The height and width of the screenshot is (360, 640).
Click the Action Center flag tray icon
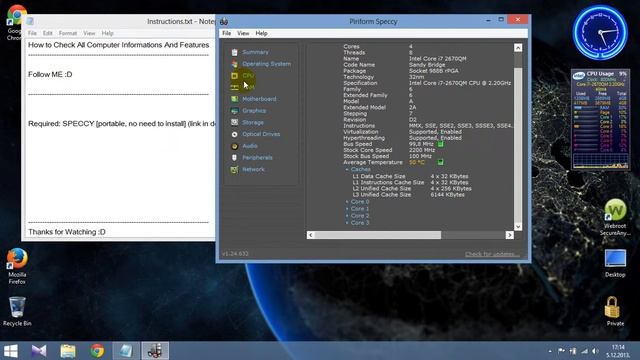click(562, 351)
